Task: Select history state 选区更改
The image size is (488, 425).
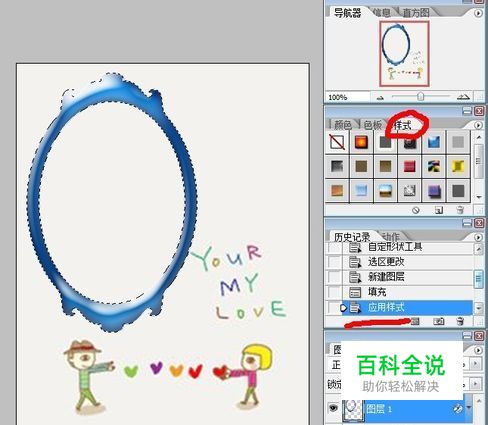Action: pos(407,262)
